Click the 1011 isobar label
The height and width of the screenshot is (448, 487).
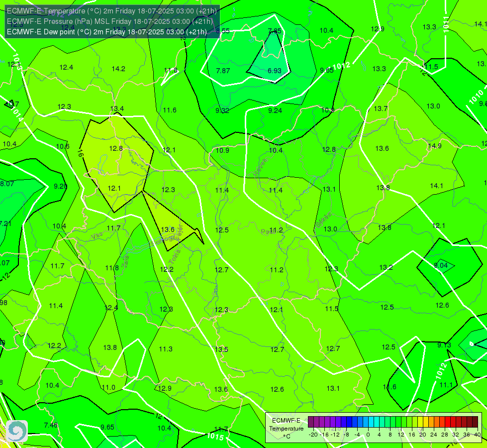click(446, 24)
